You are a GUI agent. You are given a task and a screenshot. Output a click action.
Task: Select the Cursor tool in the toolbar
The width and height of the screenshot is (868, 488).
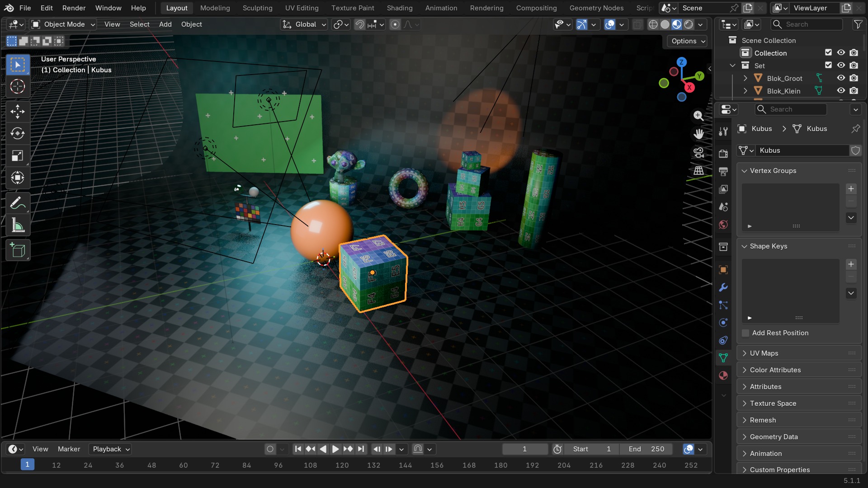click(x=18, y=86)
